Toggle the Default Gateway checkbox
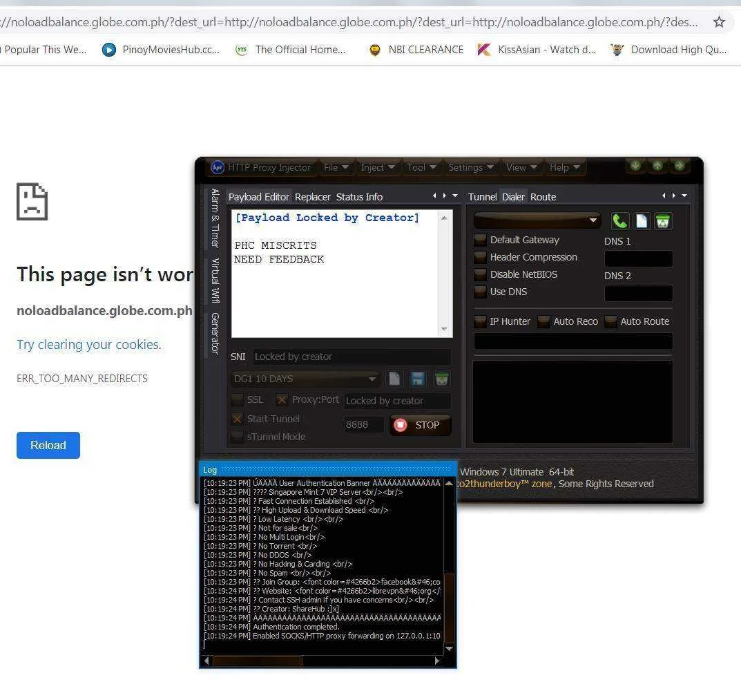This screenshot has width=741, height=700. coord(480,240)
